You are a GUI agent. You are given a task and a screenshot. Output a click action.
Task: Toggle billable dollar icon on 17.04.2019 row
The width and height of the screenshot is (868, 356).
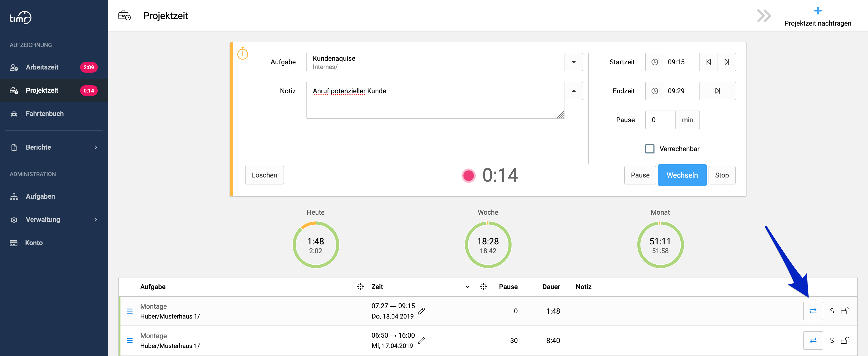click(x=832, y=340)
